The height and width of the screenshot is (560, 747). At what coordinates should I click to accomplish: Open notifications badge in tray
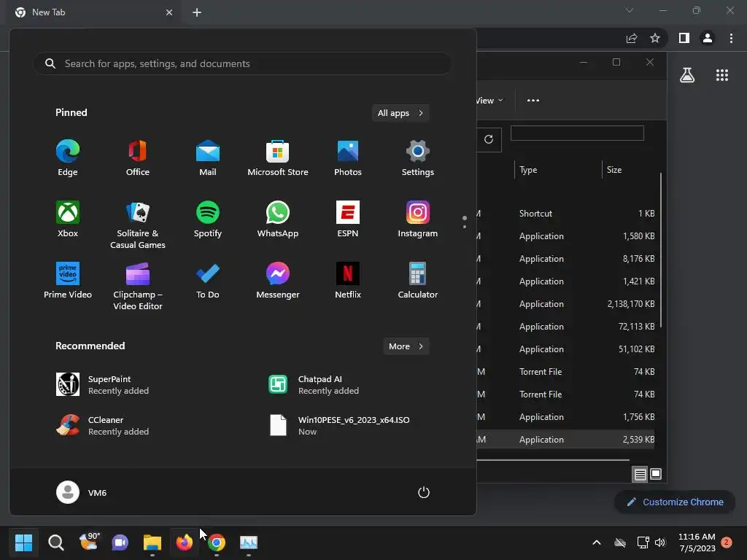point(727,542)
